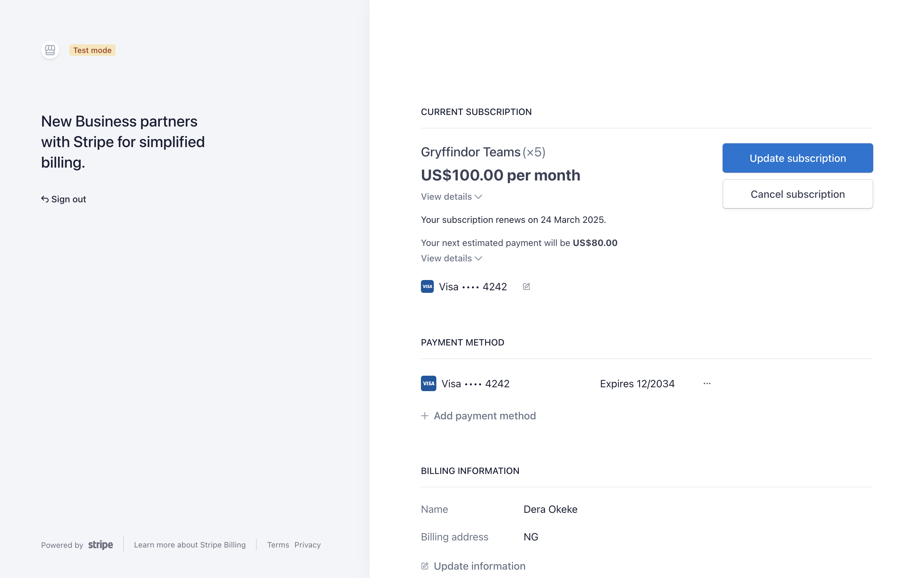Viewport: 924px width, 578px height.
Task: Click the plus icon next to Add payment method
Action: point(424,416)
